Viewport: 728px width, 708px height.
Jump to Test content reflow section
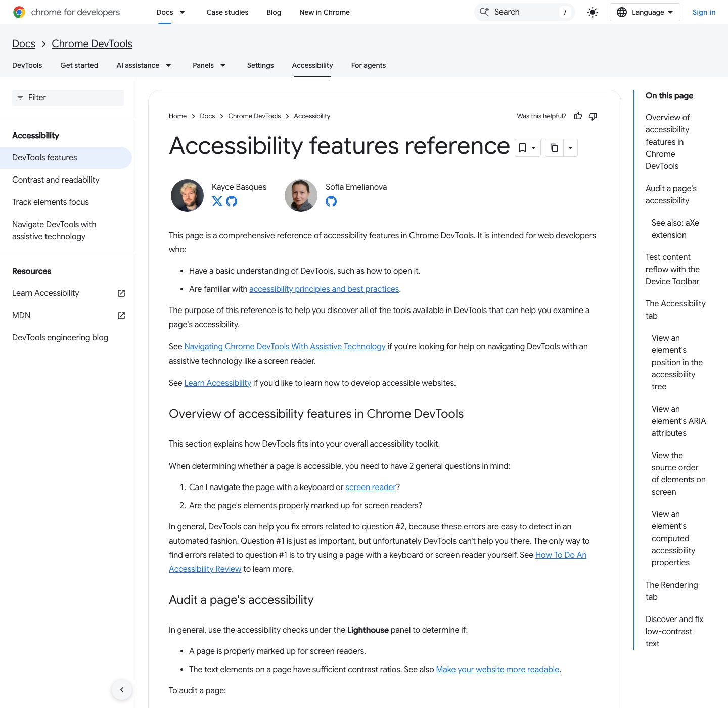pos(672,270)
